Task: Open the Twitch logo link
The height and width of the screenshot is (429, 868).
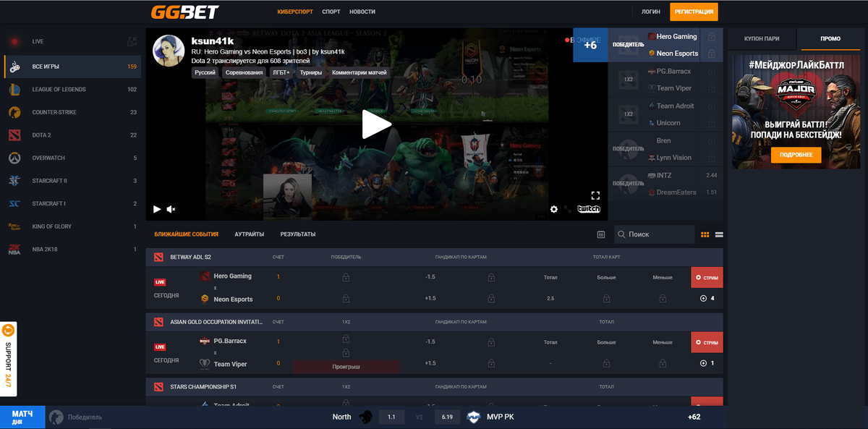Action: (x=588, y=209)
